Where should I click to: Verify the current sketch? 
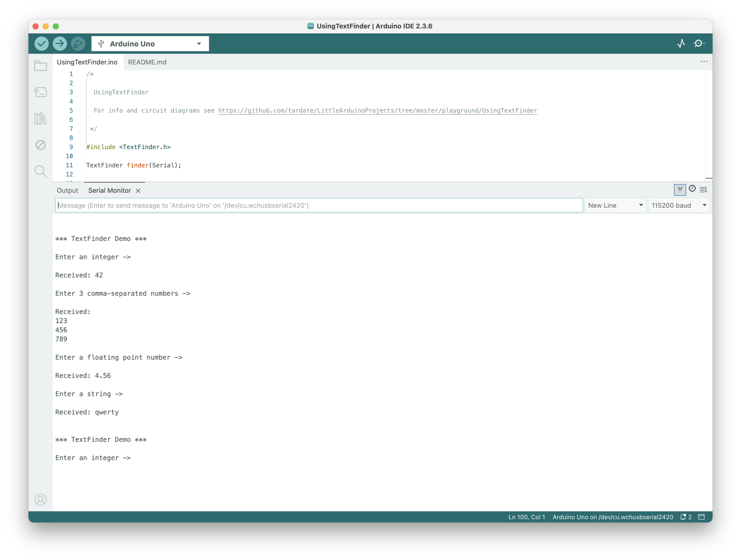41,44
